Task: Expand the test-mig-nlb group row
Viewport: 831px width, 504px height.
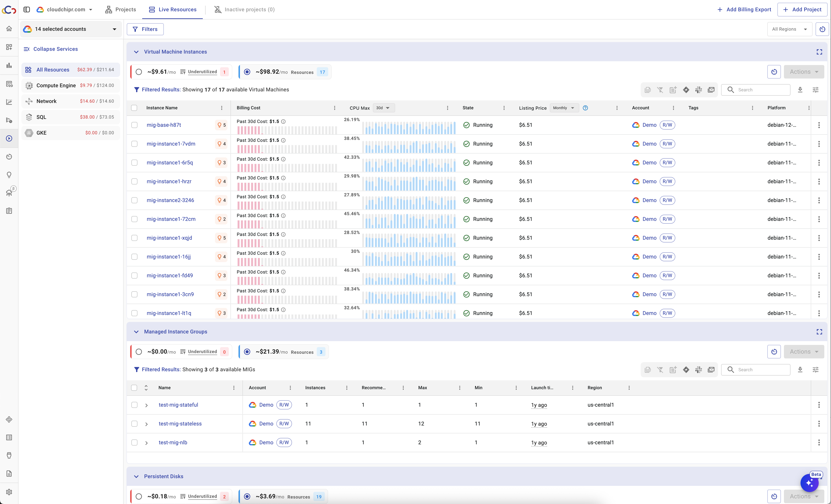Action: pyautogui.click(x=146, y=443)
